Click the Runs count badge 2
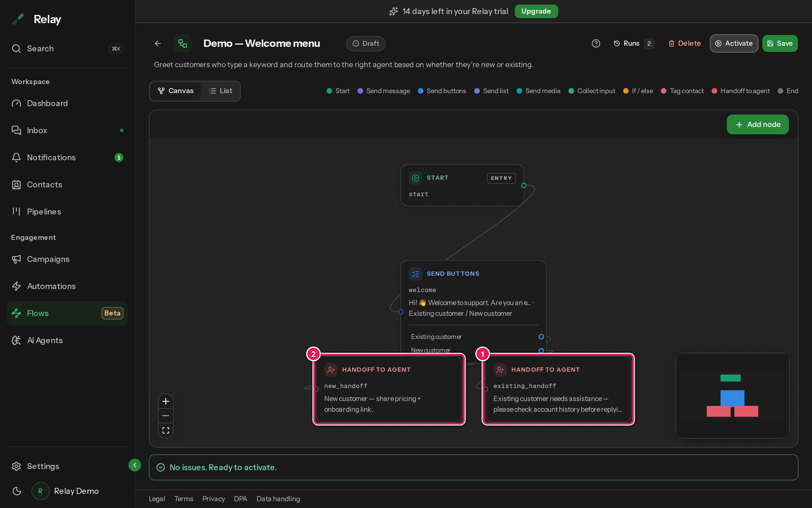 [649, 43]
